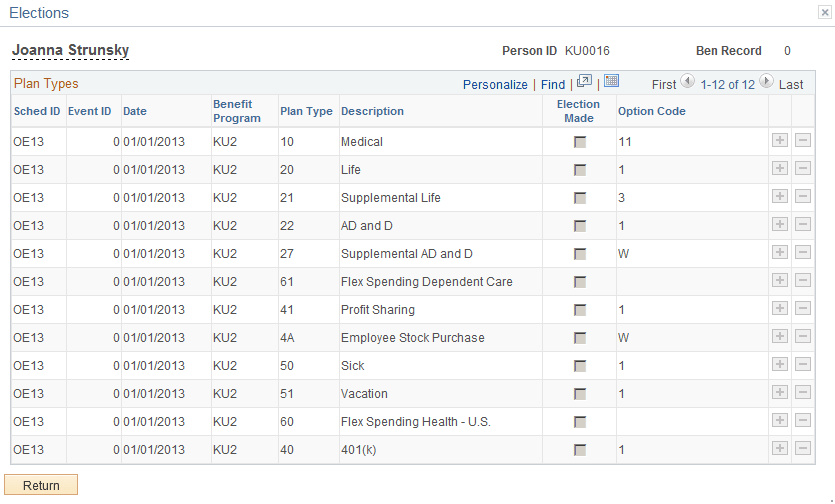Screen dimensions: 835x504
Task: Open grid in new window icon
Action: [x=584, y=82]
